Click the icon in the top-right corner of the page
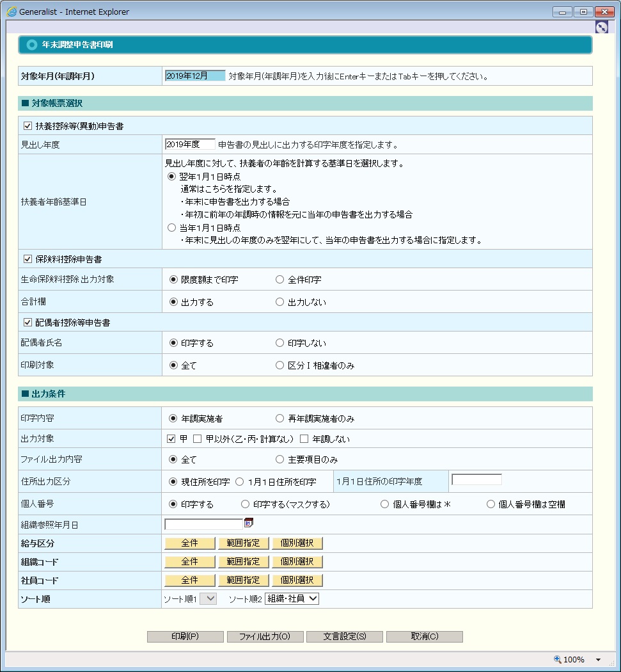 coord(601,27)
